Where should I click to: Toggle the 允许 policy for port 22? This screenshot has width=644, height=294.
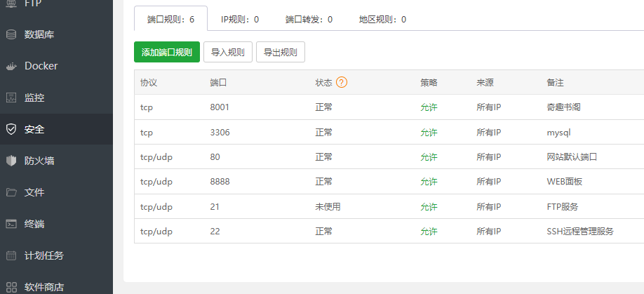click(429, 232)
